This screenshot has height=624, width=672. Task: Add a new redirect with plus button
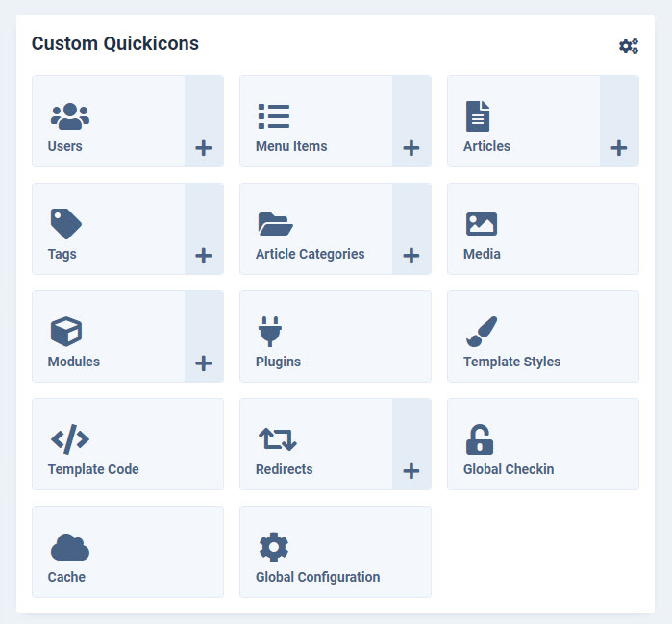point(411,471)
